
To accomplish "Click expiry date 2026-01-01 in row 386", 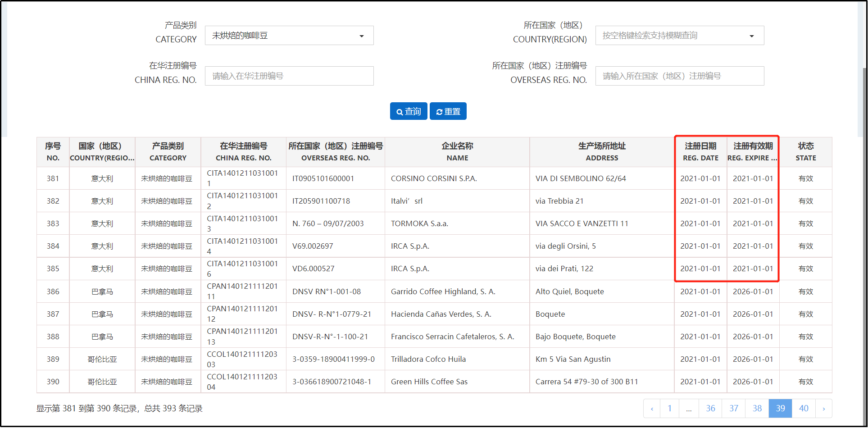I will (x=753, y=291).
